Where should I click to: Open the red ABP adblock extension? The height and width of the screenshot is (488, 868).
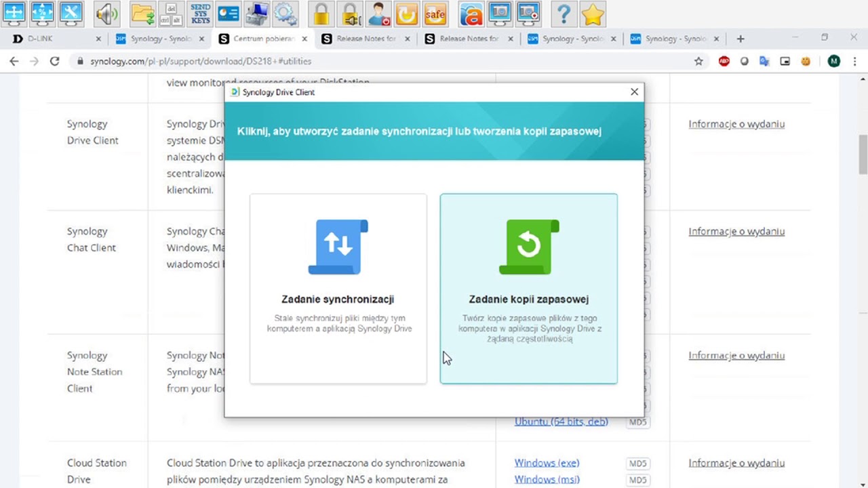pos(724,61)
